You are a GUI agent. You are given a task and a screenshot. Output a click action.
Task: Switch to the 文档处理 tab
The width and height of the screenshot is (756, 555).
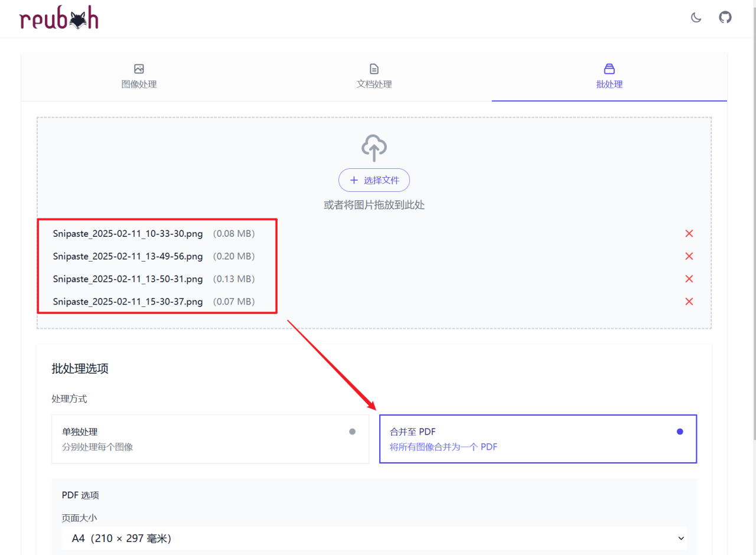tap(374, 77)
